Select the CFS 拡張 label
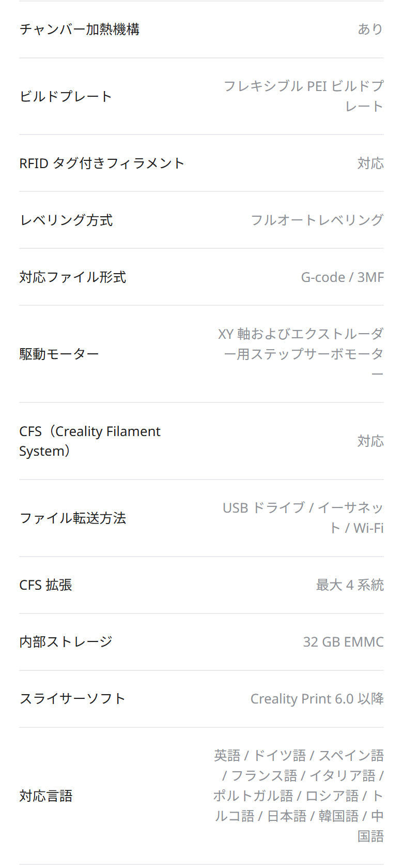Image resolution: width=403 pixels, height=868 pixels. click(x=45, y=585)
